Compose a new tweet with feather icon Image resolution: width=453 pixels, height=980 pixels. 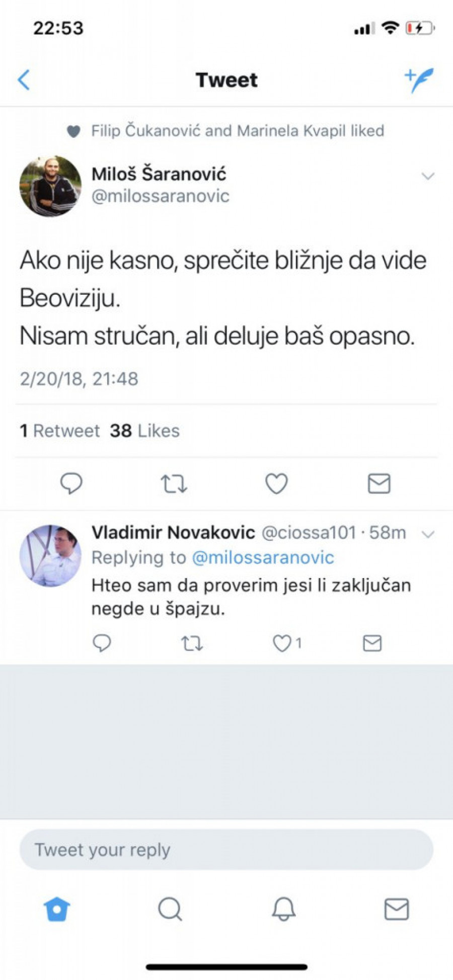click(419, 80)
